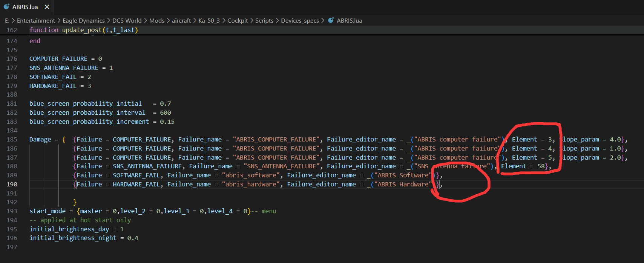Screen dimensions: 644x263
Task: Click line number 185 in the gutter
Action: (x=12, y=139)
